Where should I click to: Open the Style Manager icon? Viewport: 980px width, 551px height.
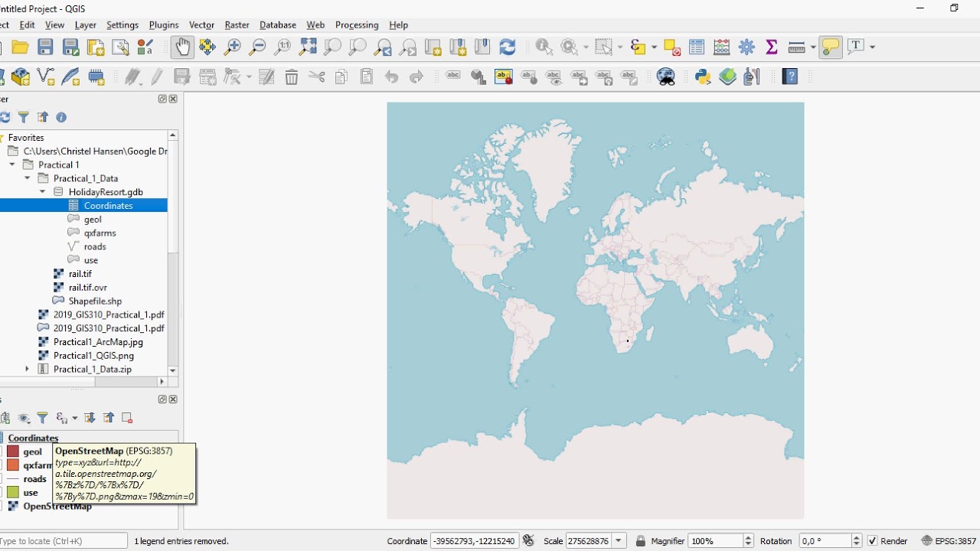point(145,47)
